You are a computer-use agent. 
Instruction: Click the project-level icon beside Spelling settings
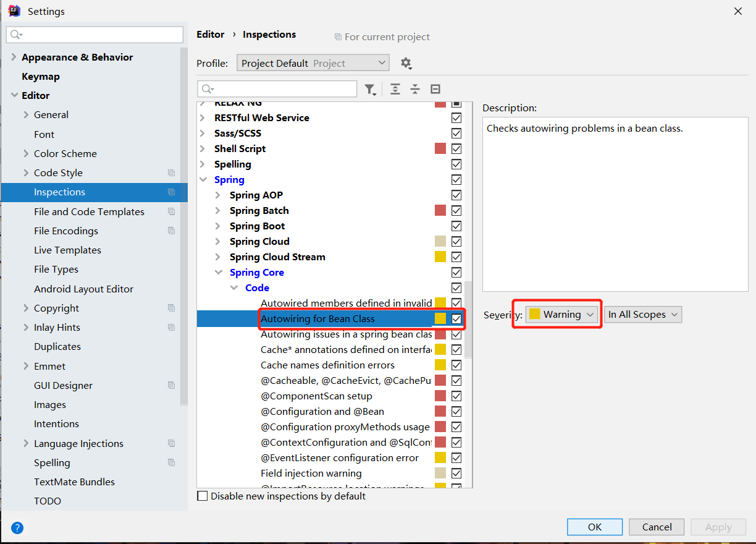171,462
